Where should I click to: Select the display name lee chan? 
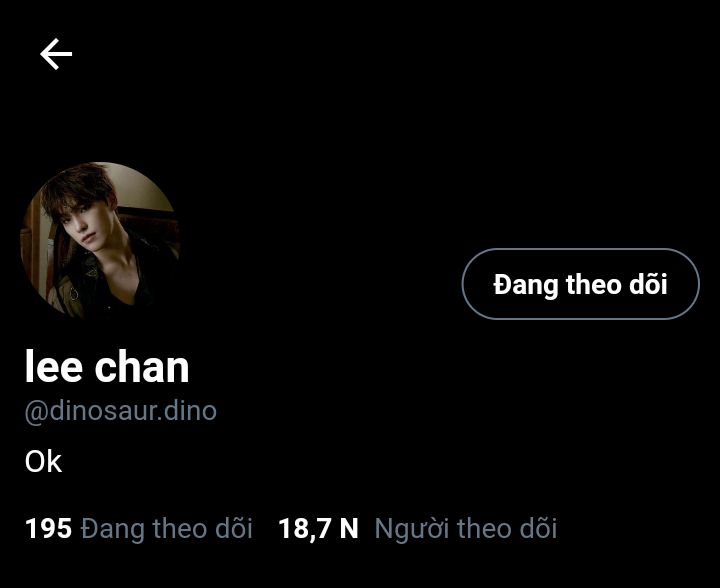(x=107, y=366)
